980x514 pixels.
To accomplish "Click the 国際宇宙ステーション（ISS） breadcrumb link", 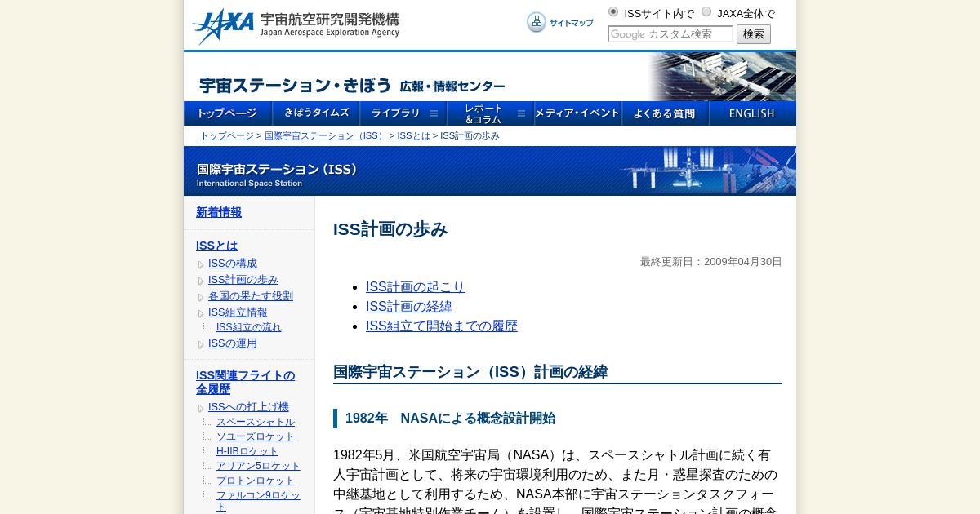I will pyautogui.click(x=325, y=135).
